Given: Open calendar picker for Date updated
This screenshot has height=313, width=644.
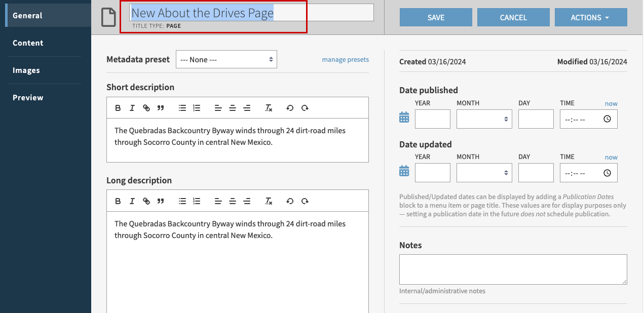Looking at the screenshot, I should (404, 171).
